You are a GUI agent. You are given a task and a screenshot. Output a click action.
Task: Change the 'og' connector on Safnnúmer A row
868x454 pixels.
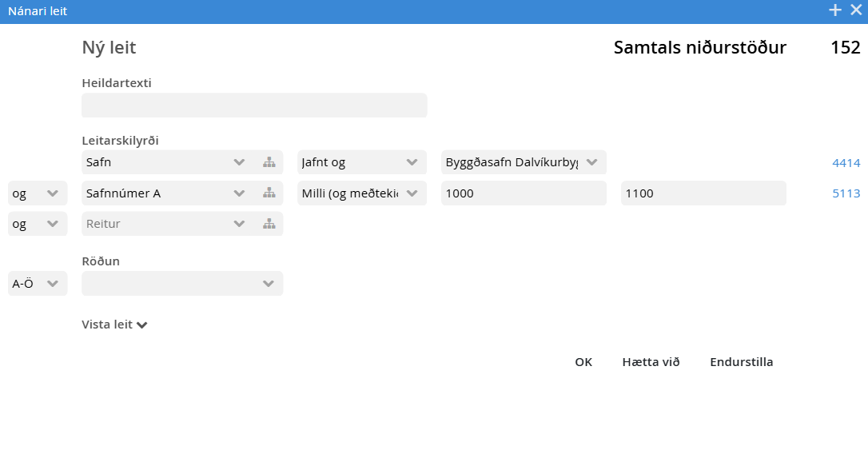[x=38, y=193]
